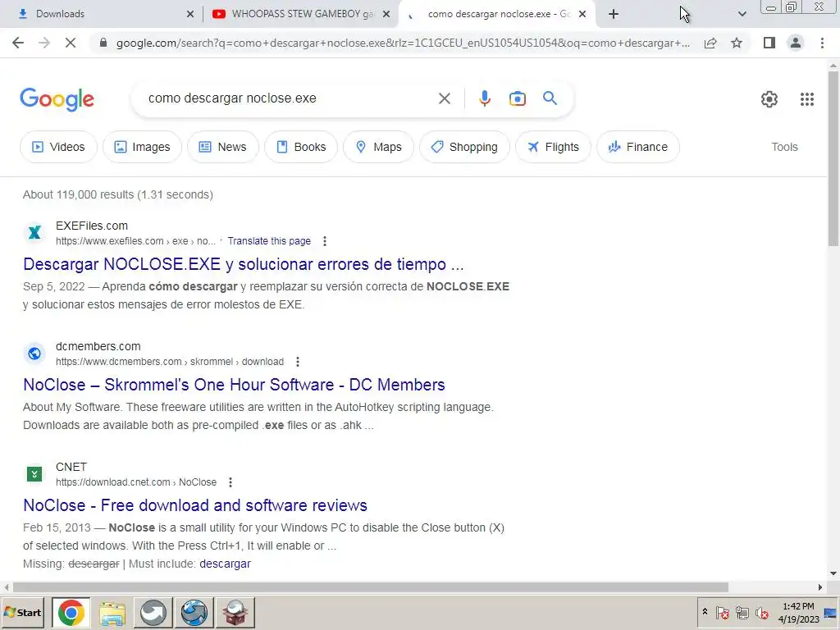This screenshot has width=840, height=630.
Task: Click the muted volume tray icon
Action: tap(761, 612)
